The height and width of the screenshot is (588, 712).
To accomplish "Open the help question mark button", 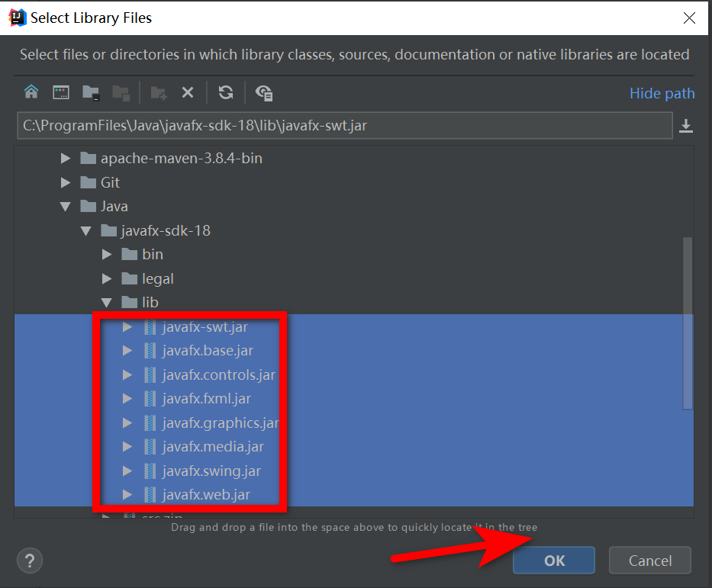I will [x=30, y=561].
